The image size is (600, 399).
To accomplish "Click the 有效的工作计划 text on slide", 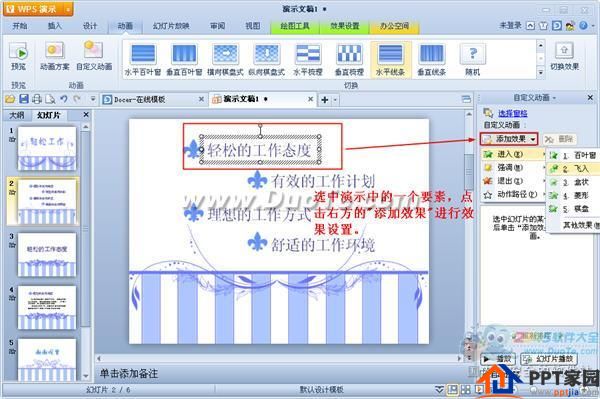I will [323, 181].
